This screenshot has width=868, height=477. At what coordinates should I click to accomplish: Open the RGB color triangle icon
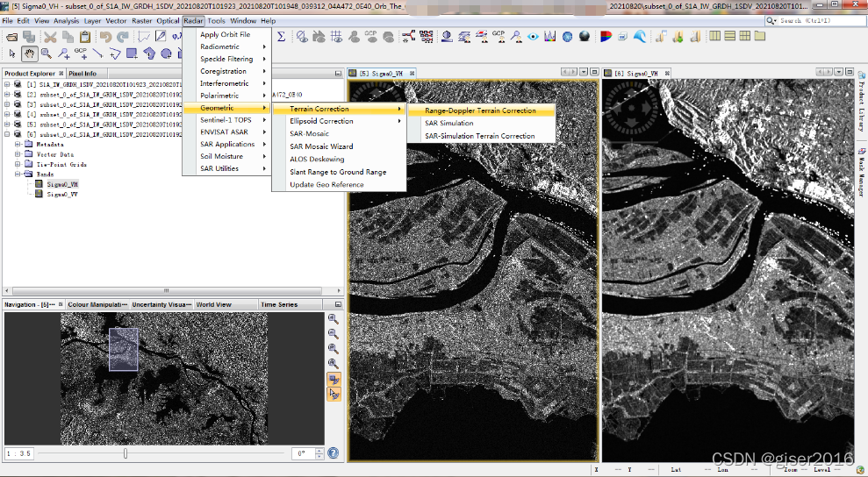pyautogui.click(x=606, y=37)
